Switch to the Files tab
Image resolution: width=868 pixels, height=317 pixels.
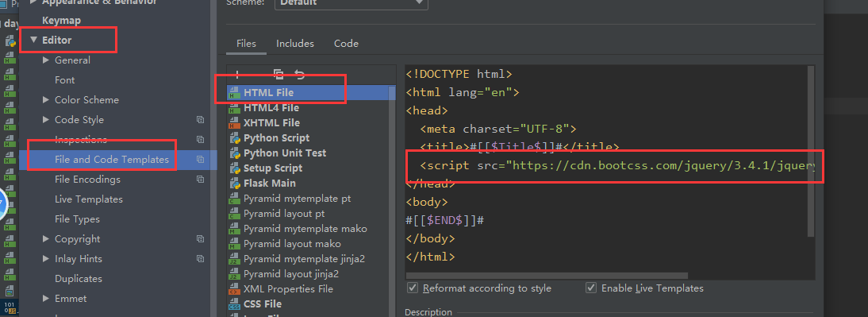[x=246, y=43]
